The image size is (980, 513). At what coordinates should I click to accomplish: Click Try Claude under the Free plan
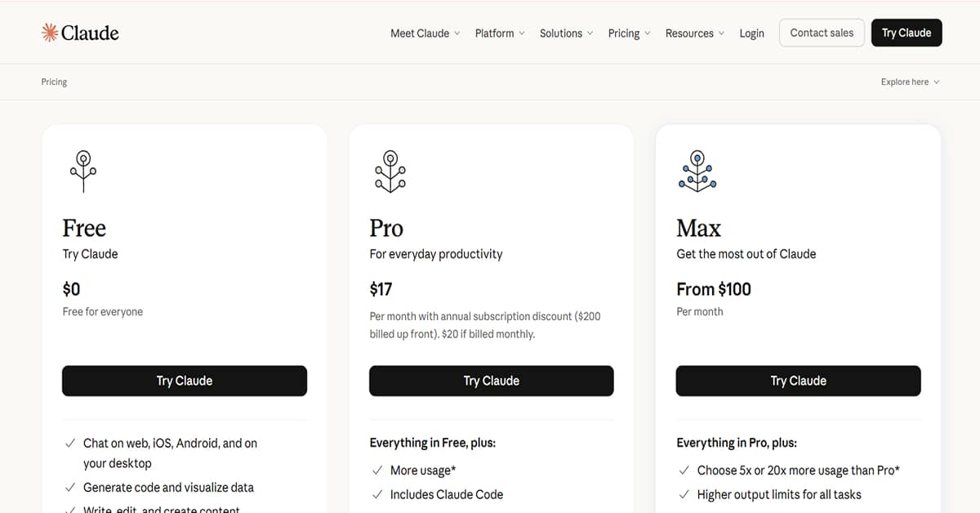tap(185, 381)
